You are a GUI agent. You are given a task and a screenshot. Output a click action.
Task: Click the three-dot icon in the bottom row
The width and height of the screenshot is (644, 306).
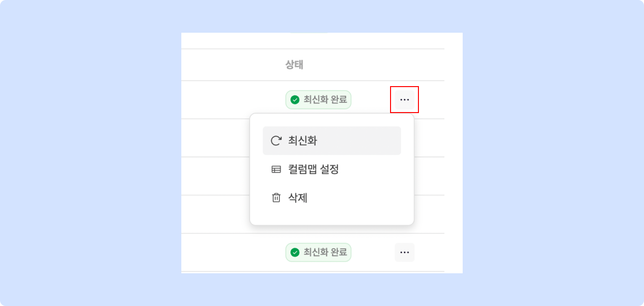tap(404, 252)
